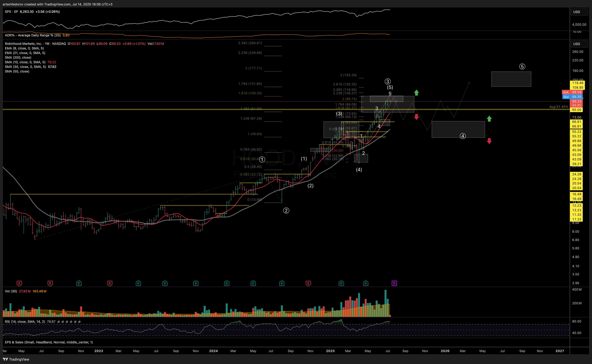Click the (4) wave label

pos(359,170)
